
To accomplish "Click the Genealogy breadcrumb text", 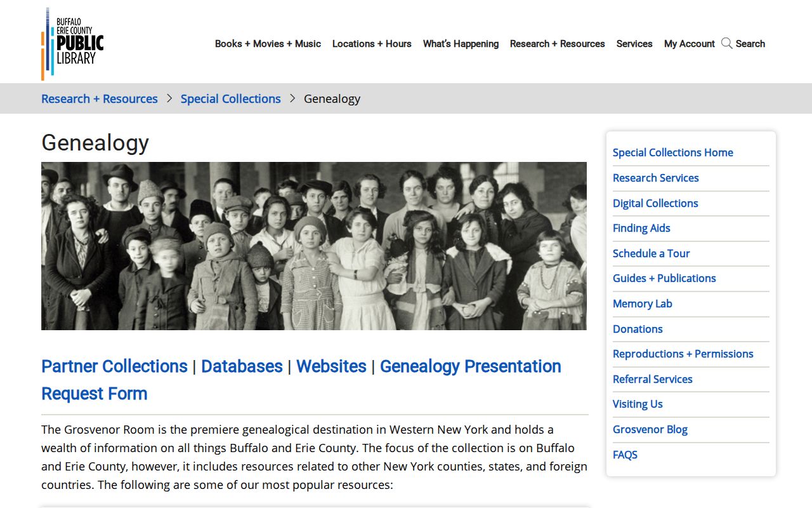I will [332, 98].
